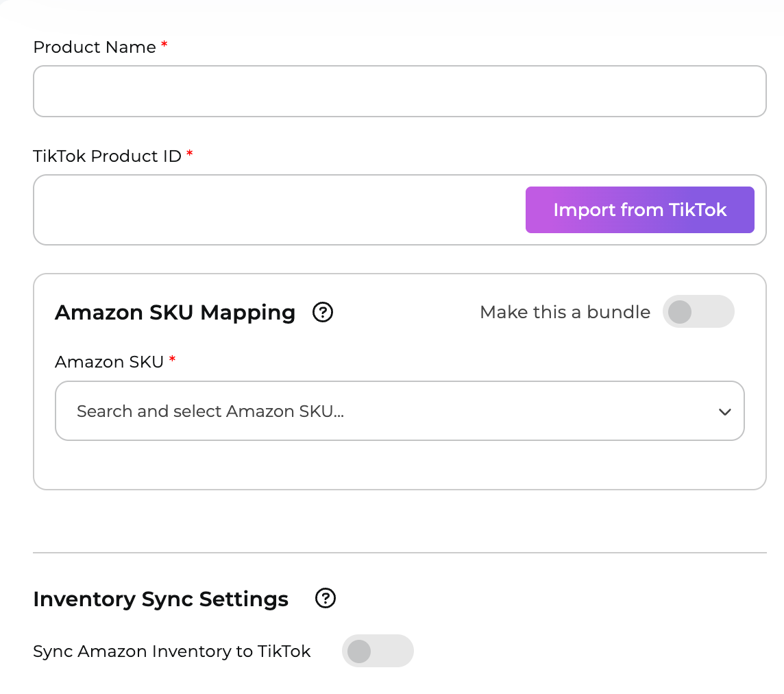Enable the Make this a bundle toggle

point(698,312)
